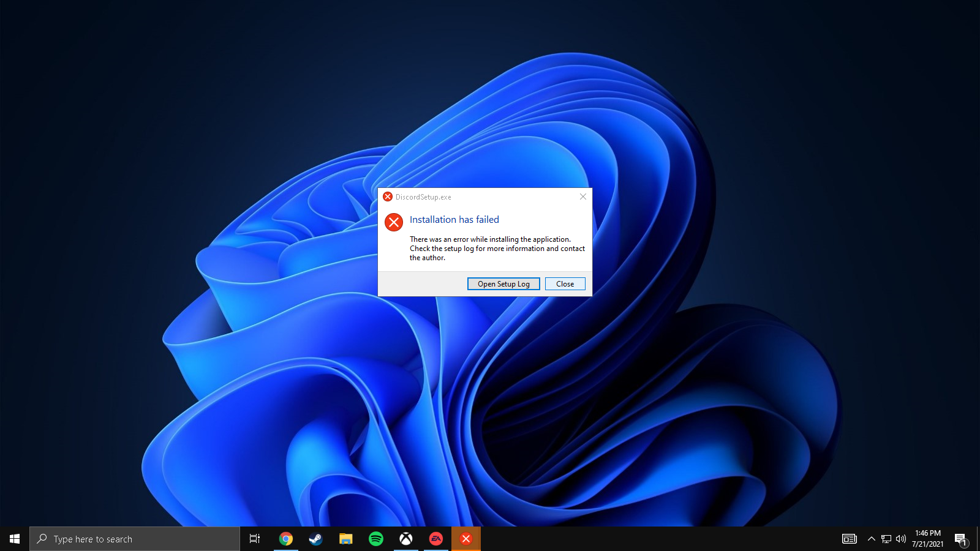
Task: Click the DiscordSetup.exe title bar icon
Action: (388, 197)
